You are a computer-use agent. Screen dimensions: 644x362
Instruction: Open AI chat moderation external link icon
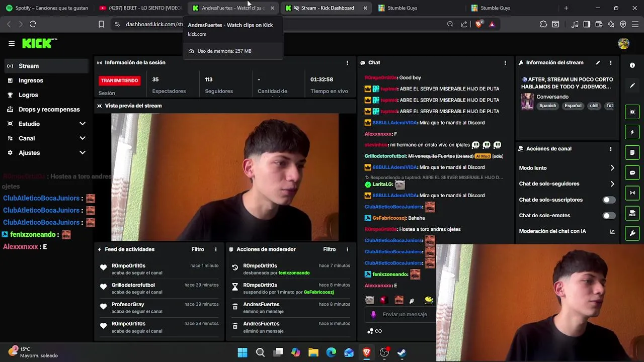(x=612, y=231)
